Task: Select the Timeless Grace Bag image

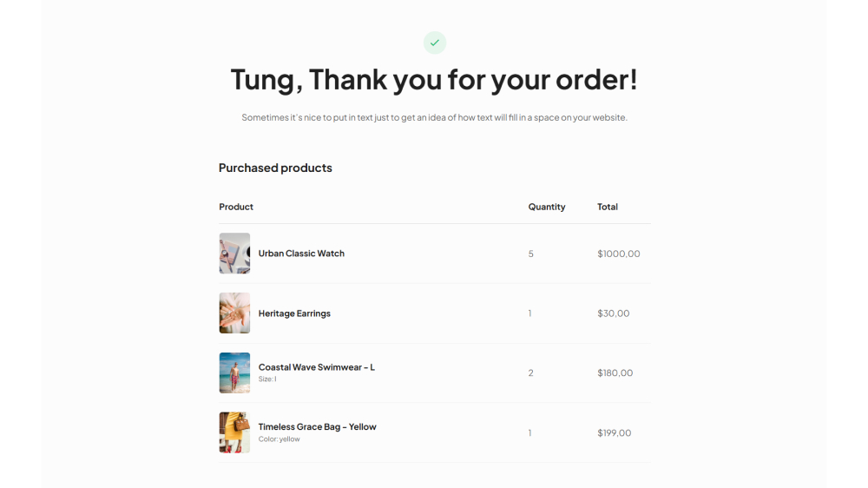Action: tap(234, 432)
